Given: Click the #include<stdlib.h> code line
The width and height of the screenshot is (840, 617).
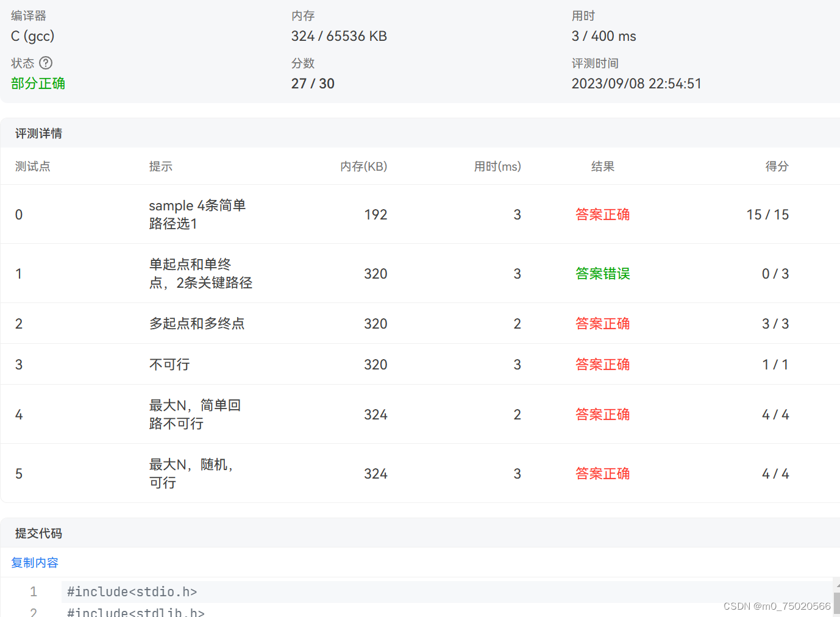Looking at the screenshot, I should 135,612.
